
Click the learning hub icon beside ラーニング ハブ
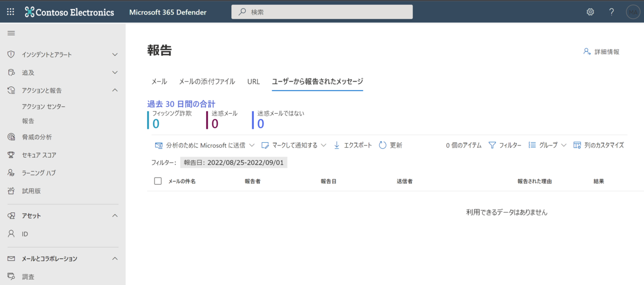11,173
